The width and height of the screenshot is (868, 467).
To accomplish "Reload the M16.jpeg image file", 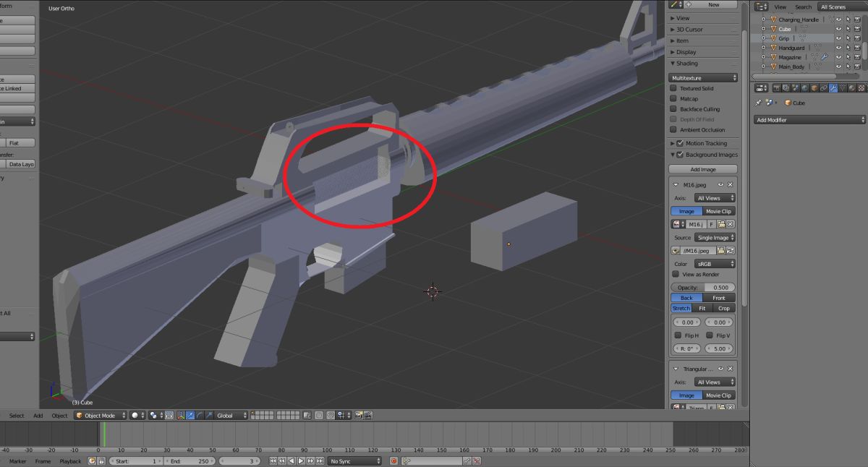I will (x=731, y=251).
